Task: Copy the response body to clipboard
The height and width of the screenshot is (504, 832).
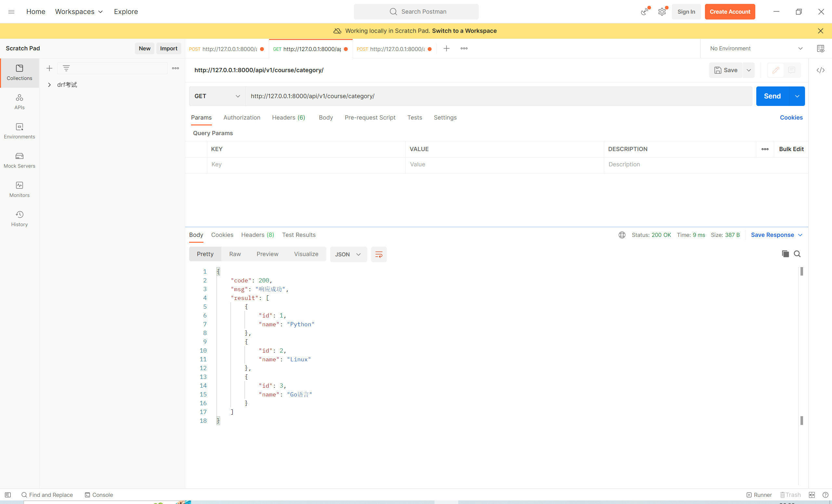Action: point(786,254)
